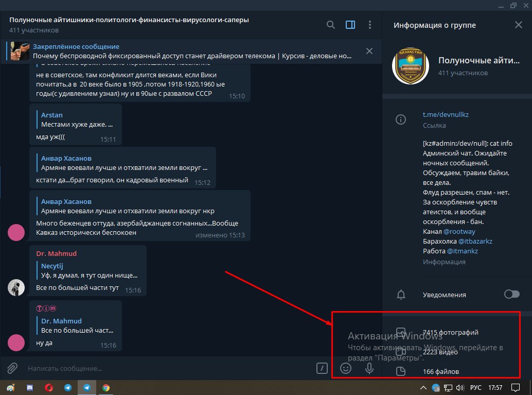Open Discord from the taskbar
532x395 pixels.
pyautogui.click(x=30, y=387)
